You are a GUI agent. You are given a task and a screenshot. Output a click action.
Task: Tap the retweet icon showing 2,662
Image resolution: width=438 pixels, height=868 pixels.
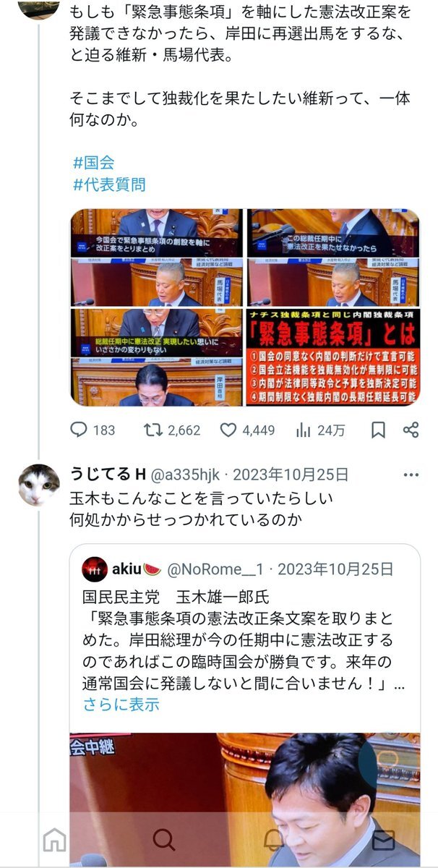pyautogui.click(x=153, y=430)
